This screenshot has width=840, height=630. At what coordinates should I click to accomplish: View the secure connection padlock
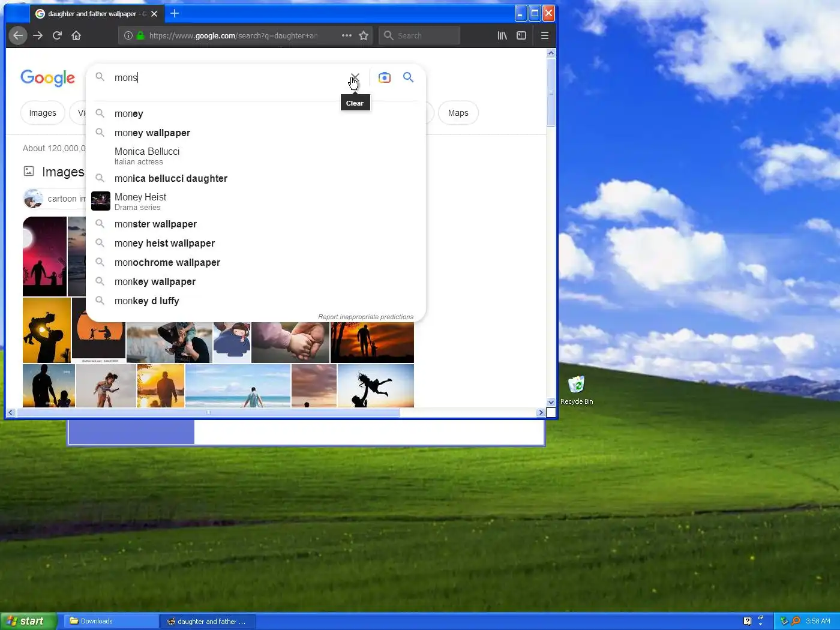[140, 35]
